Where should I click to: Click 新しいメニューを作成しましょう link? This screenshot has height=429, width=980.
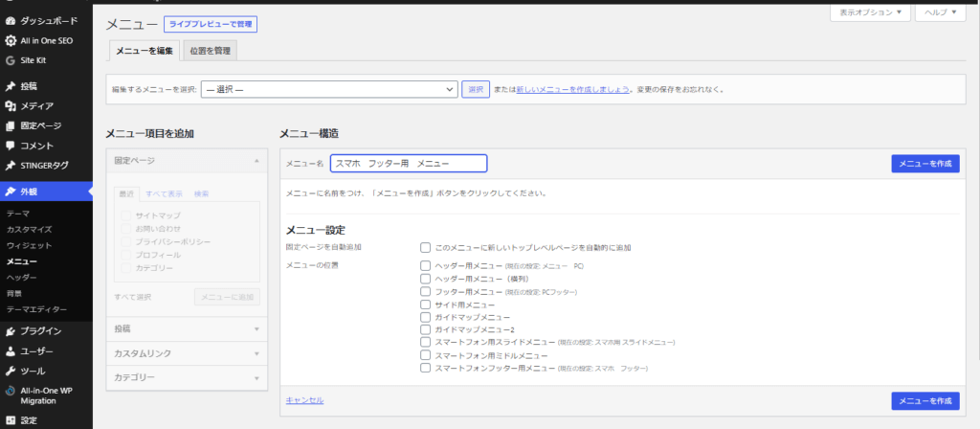[x=572, y=89]
